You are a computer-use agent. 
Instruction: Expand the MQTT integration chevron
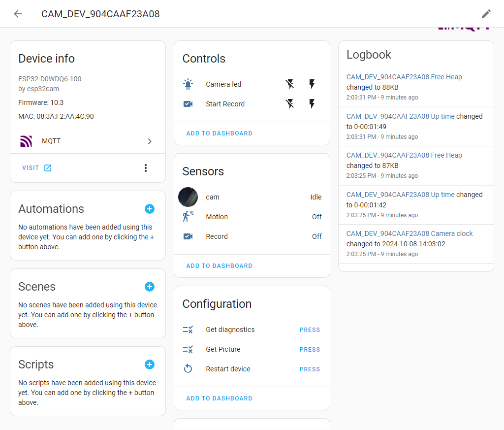click(150, 141)
